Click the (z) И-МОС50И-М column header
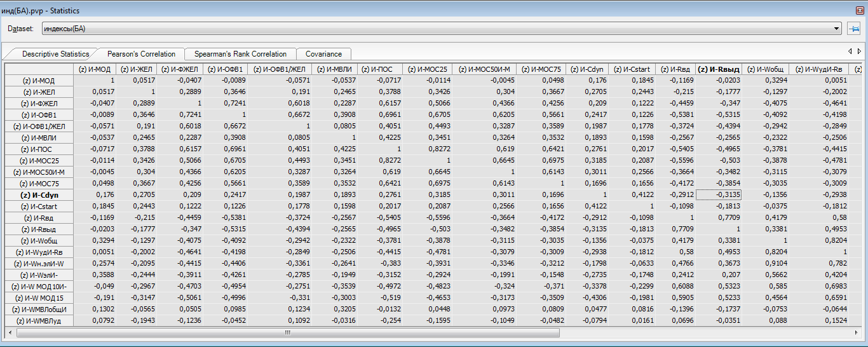Screen dimensions: 868x347 click(484, 69)
